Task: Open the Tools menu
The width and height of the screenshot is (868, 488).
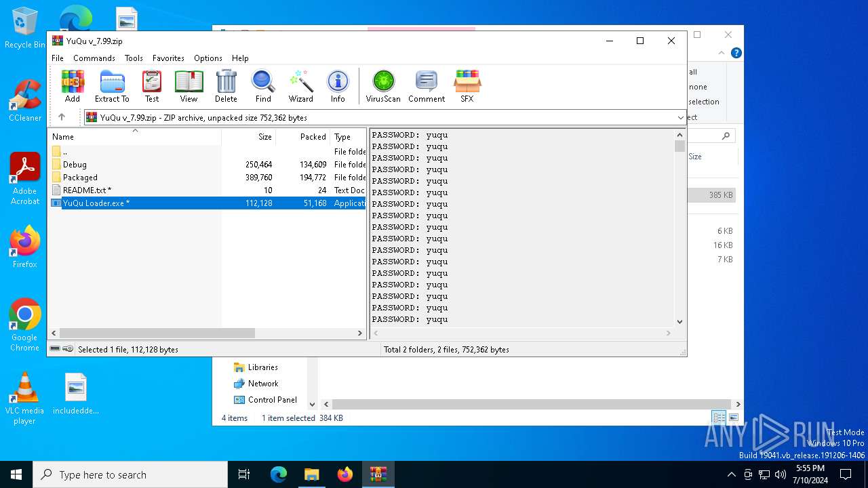Action: point(134,58)
